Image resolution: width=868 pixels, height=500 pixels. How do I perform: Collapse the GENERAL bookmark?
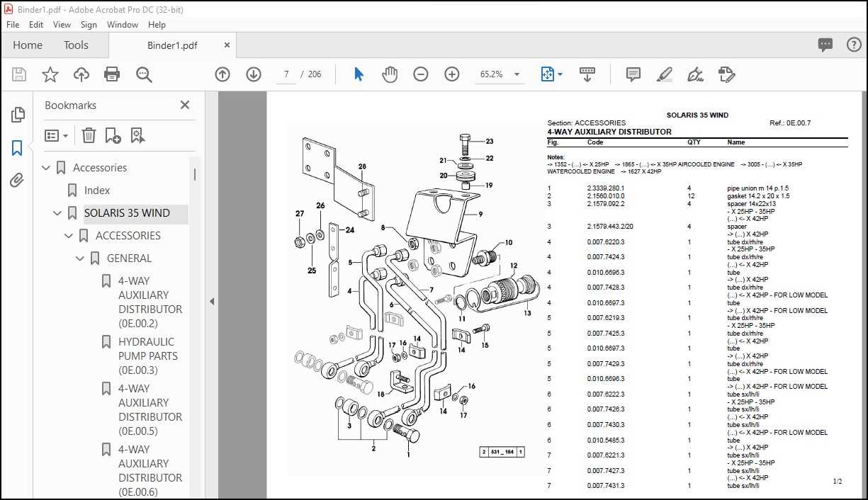click(81, 258)
